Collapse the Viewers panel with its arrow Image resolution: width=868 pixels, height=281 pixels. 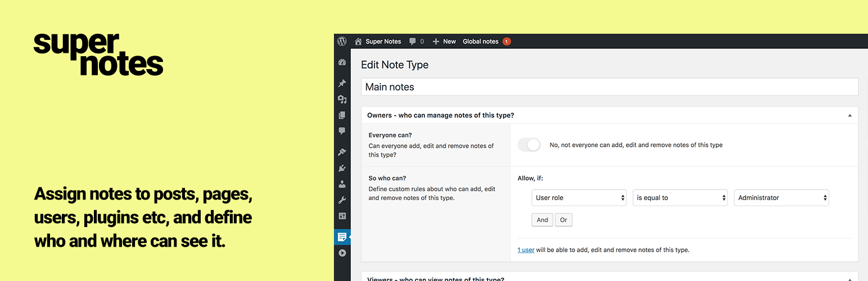pyautogui.click(x=849, y=279)
